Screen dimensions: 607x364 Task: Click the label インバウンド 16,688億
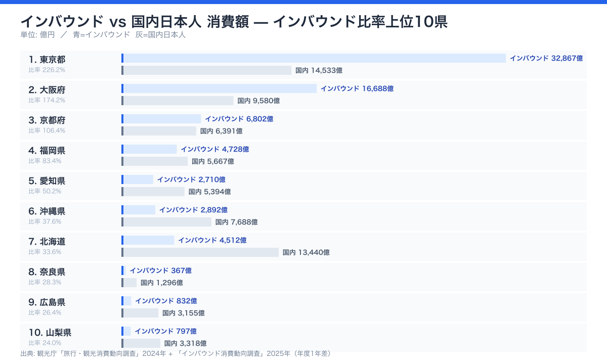point(357,88)
